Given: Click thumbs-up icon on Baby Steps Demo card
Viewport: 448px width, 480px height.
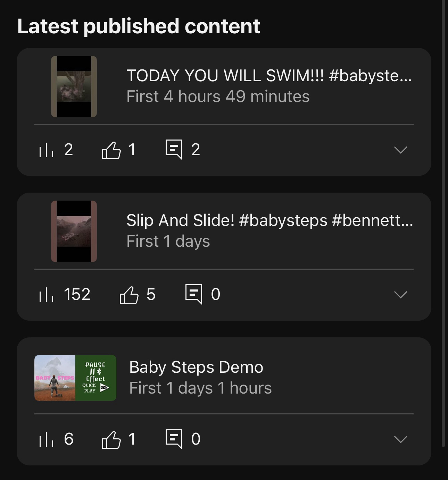Looking at the screenshot, I should (111, 440).
